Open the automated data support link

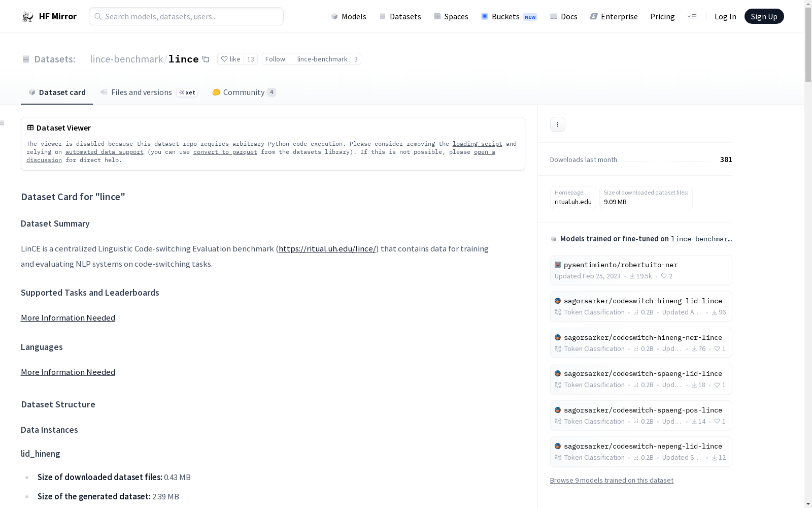click(105, 152)
